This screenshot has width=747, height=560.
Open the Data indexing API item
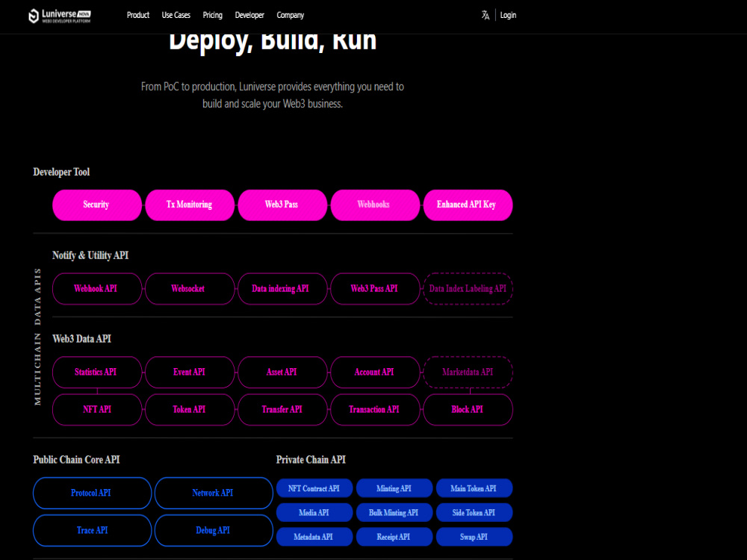[282, 288]
